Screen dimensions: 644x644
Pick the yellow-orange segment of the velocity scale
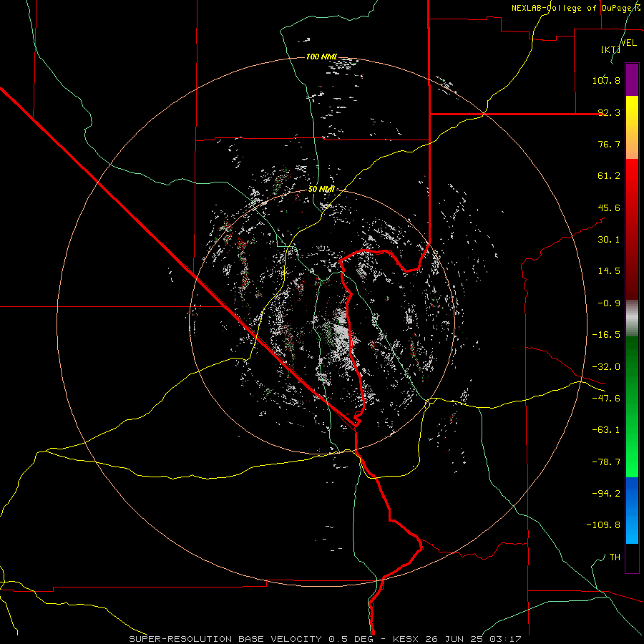632,127
